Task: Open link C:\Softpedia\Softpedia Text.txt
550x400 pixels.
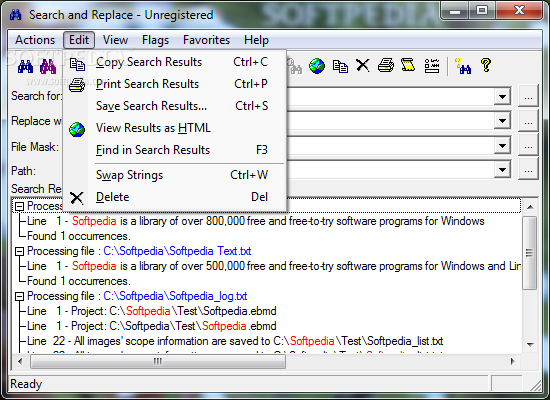Action: (177, 251)
